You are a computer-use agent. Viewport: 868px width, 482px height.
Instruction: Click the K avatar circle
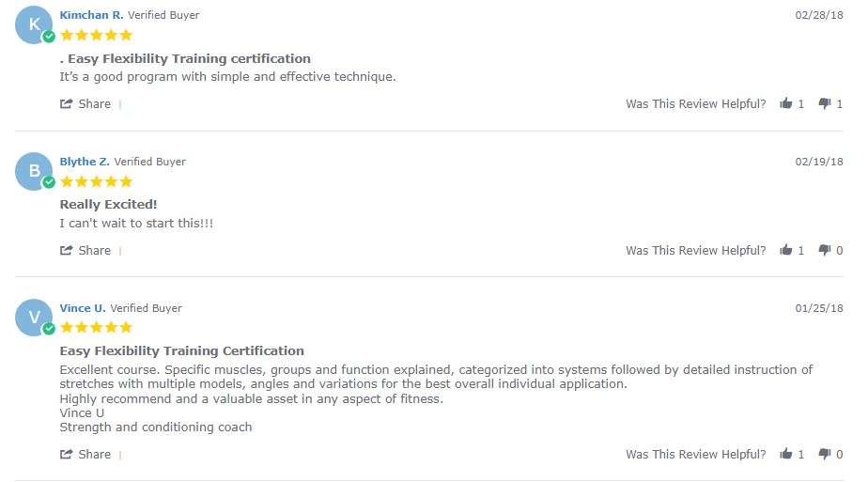click(34, 25)
